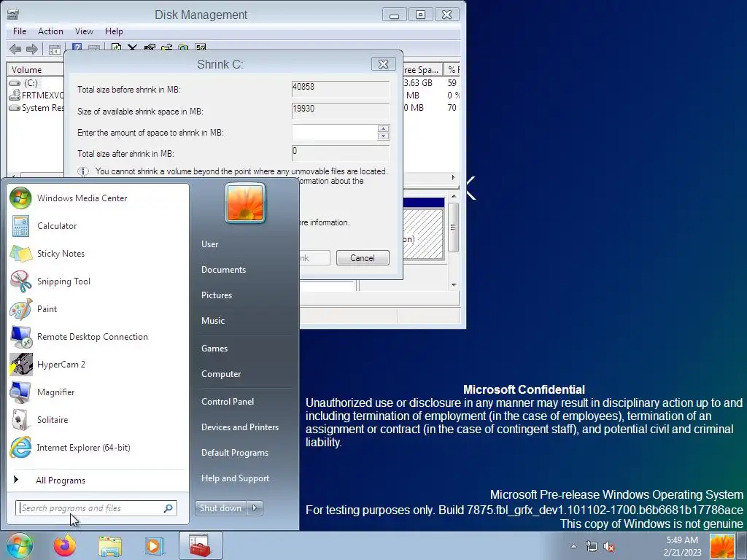The width and height of the screenshot is (747, 560).
Task: Open Documents from Start menu
Action: click(x=223, y=270)
